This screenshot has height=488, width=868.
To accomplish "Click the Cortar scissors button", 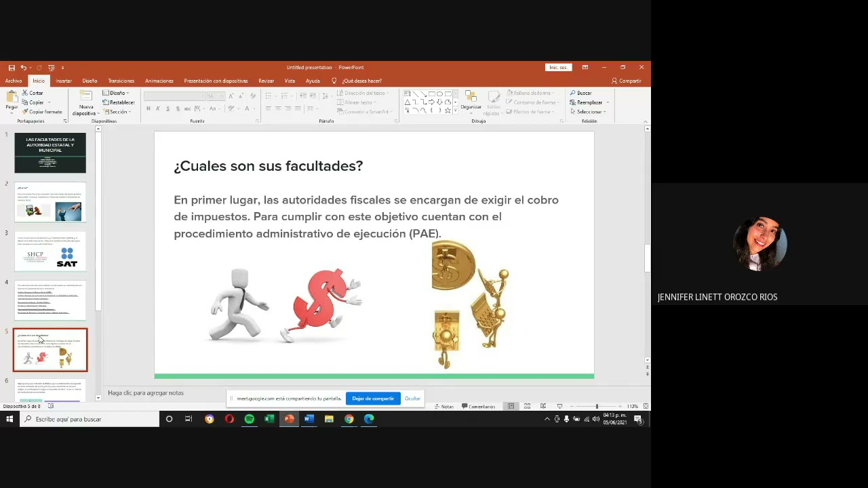I will point(33,93).
